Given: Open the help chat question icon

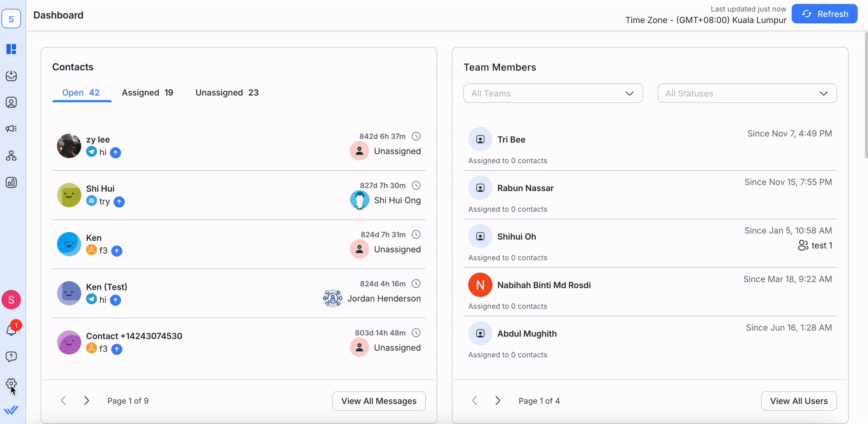Looking at the screenshot, I should tap(11, 357).
